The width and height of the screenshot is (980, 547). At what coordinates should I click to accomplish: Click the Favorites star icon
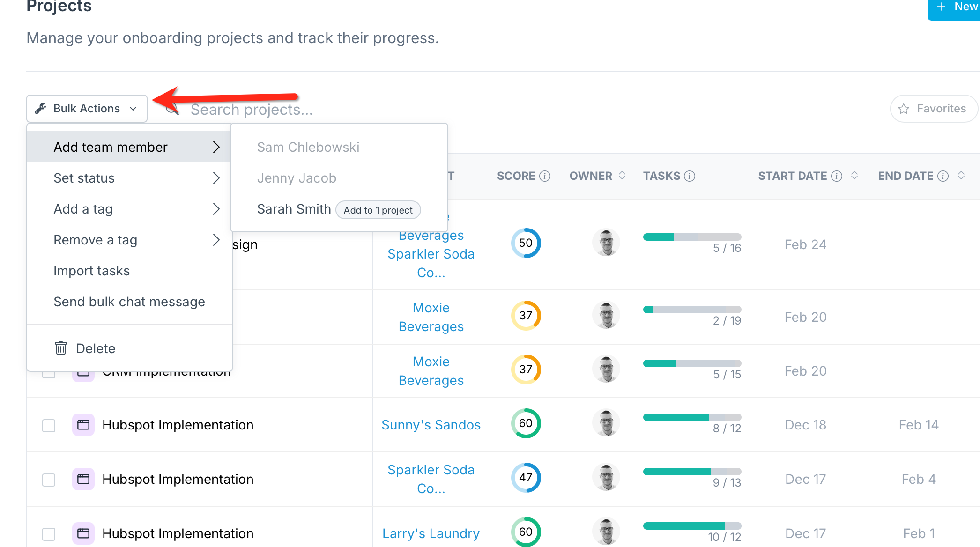pos(904,109)
